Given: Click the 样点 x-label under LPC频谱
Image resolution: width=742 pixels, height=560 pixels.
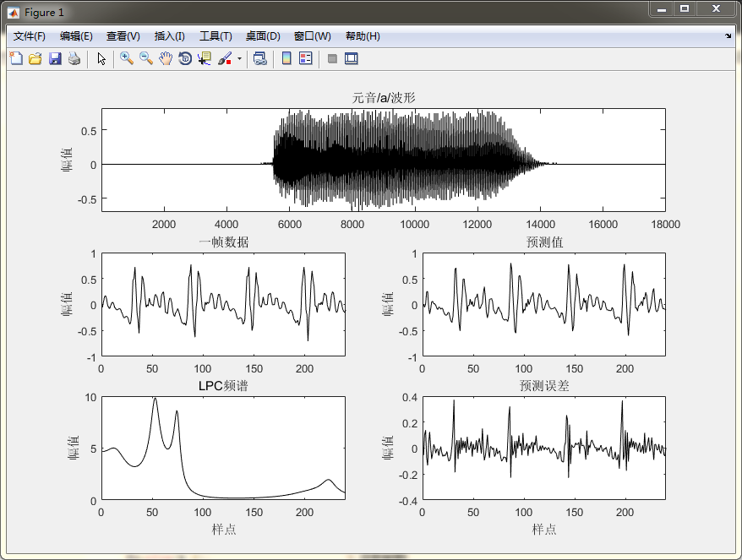Looking at the screenshot, I should pyautogui.click(x=223, y=530).
